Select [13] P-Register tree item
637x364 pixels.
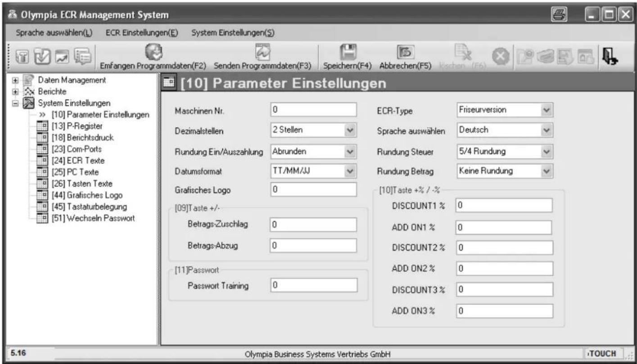[x=77, y=126]
